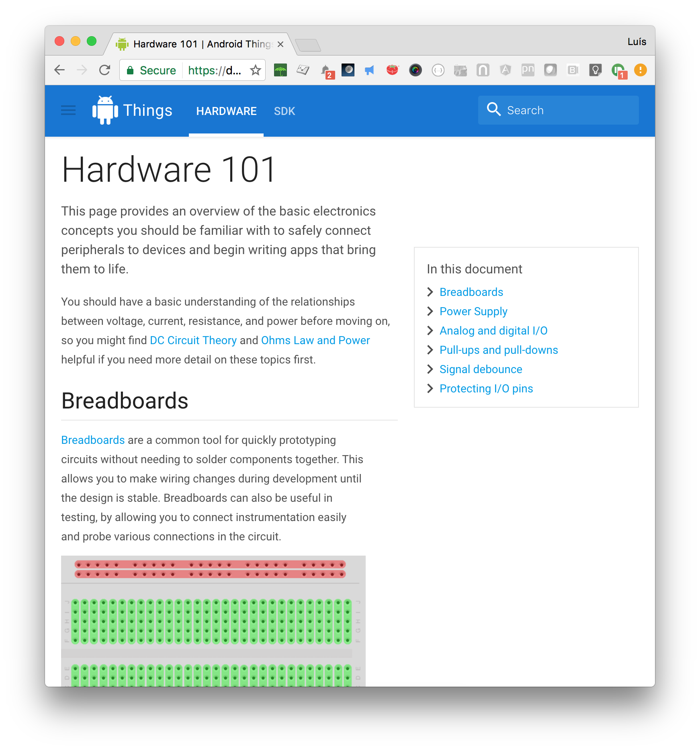The image size is (700, 751).
Task: Click inside the Search field
Action: [x=559, y=110]
